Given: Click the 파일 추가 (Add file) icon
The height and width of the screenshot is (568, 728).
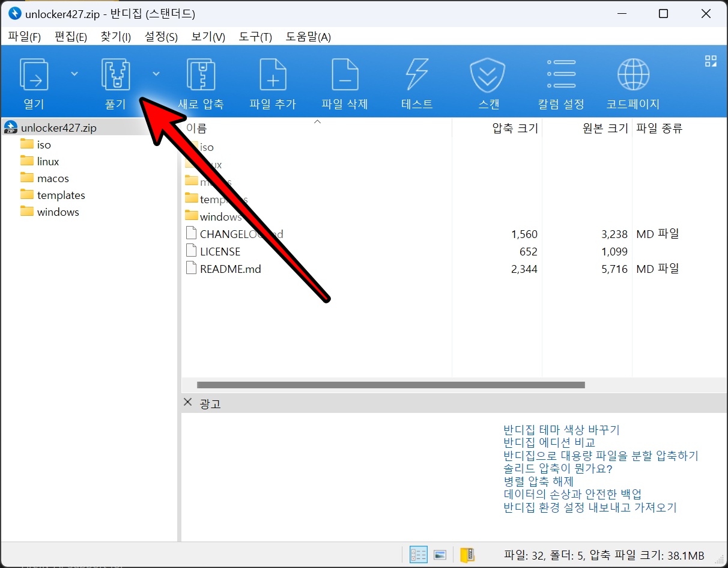Looking at the screenshot, I should [x=273, y=75].
